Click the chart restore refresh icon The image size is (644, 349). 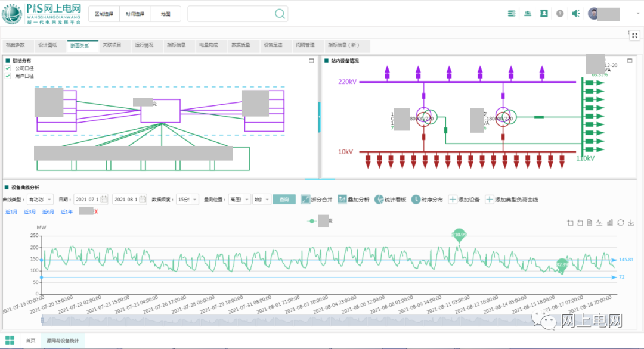(x=620, y=223)
